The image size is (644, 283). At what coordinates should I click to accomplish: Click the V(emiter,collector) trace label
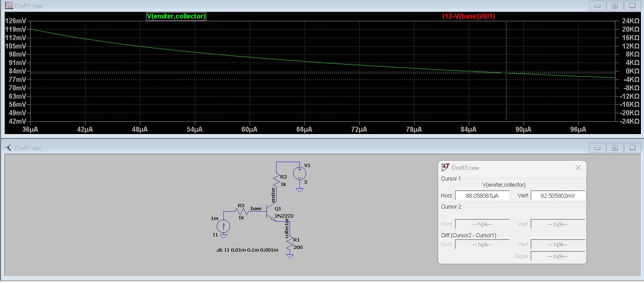click(176, 16)
